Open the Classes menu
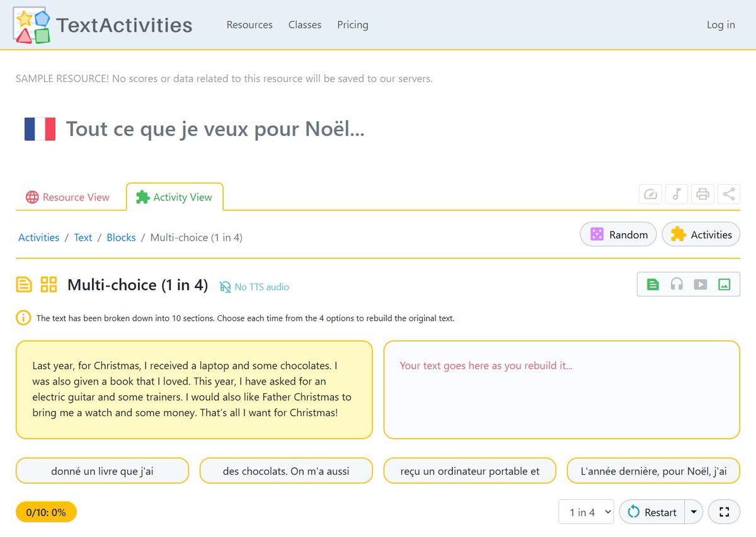This screenshot has height=537, width=756. [305, 25]
